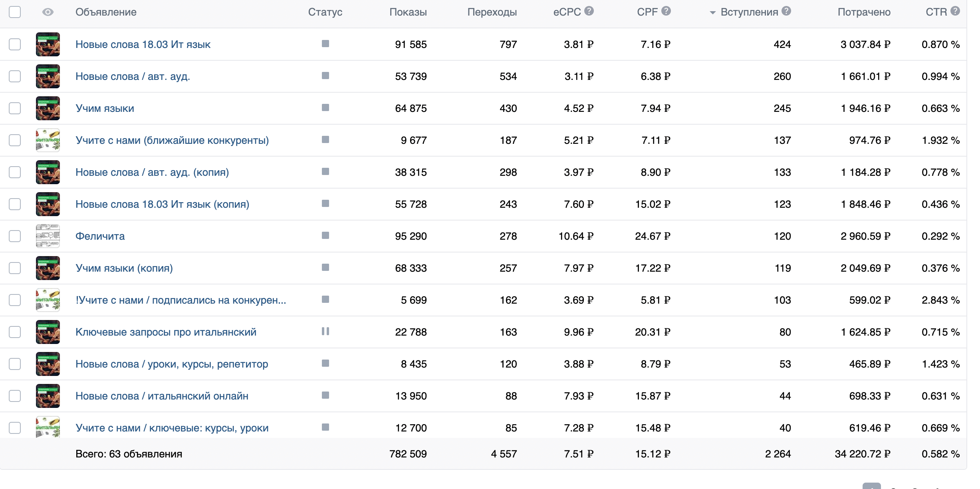Screen dimensions: 980x489
Task: Tick the checkbox next to Феличита row
Action: coord(15,236)
